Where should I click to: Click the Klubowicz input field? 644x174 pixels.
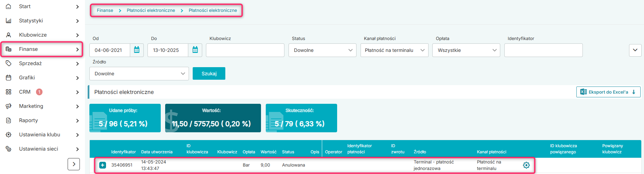coord(245,50)
